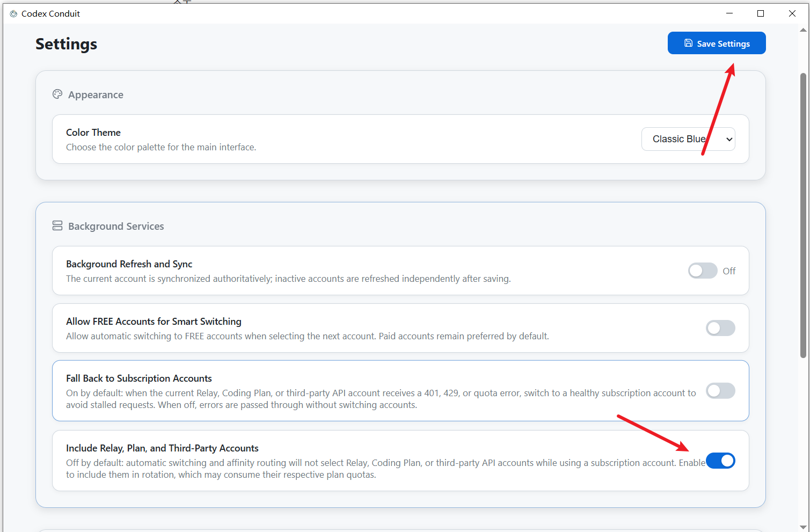This screenshot has width=810, height=532.
Task: Click the scrollbar up arrow
Action: coord(803,30)
